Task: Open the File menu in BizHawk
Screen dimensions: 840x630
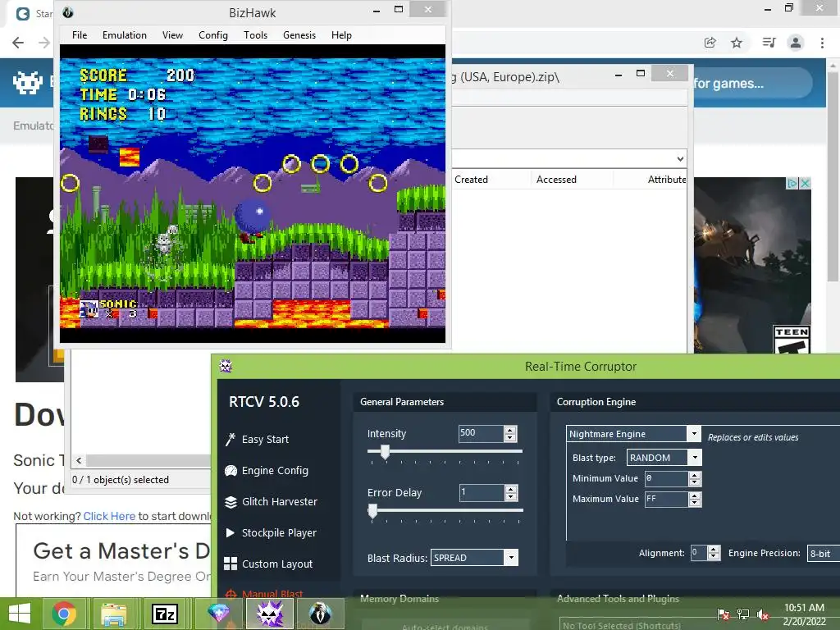Action: [80, 35]
